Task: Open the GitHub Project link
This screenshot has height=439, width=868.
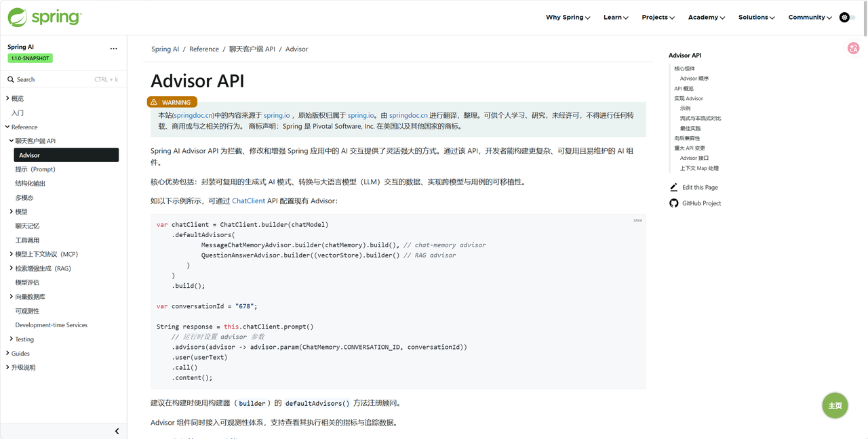Action: click(x=702, y=203)
